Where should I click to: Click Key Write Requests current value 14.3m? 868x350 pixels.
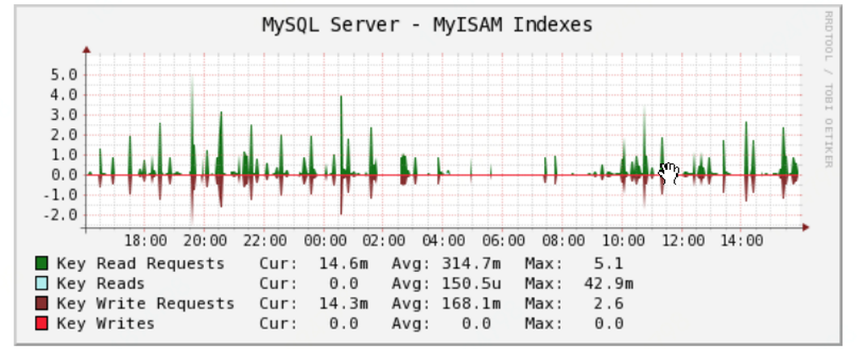343,303
